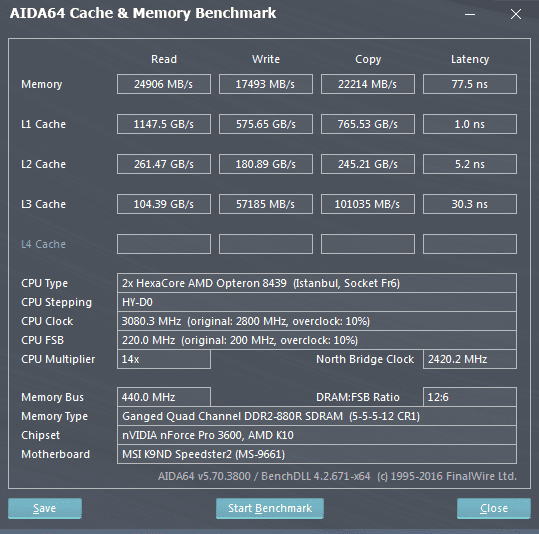Click the Memory Bus 440.0 MHz field
The height and width of the screenshot is (534, 539).
164,397
